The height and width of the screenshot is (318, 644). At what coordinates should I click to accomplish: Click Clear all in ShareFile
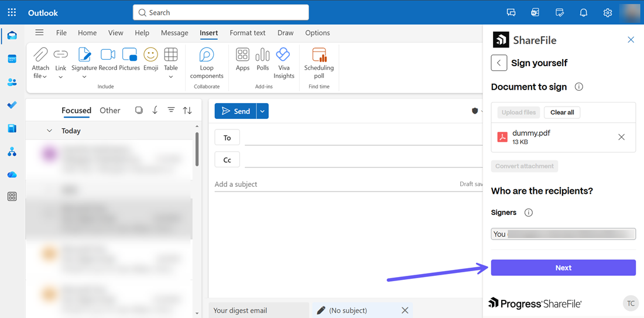click(x=562, y=112)
